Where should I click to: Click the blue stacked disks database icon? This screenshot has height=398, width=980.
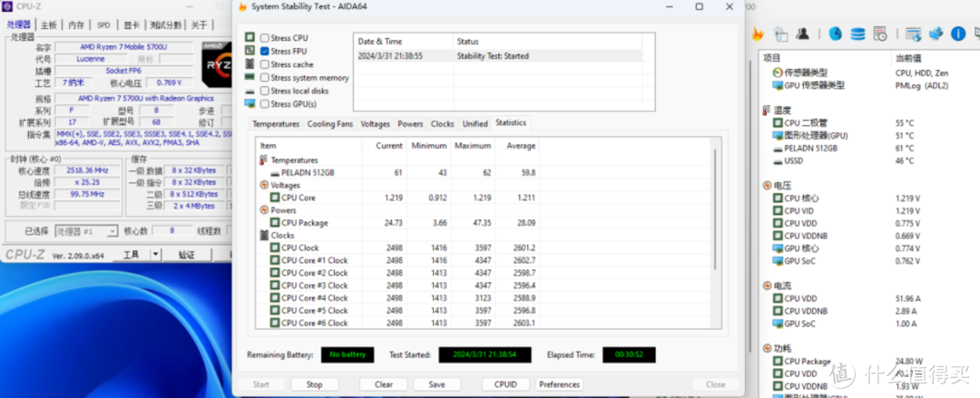(857, 34)
